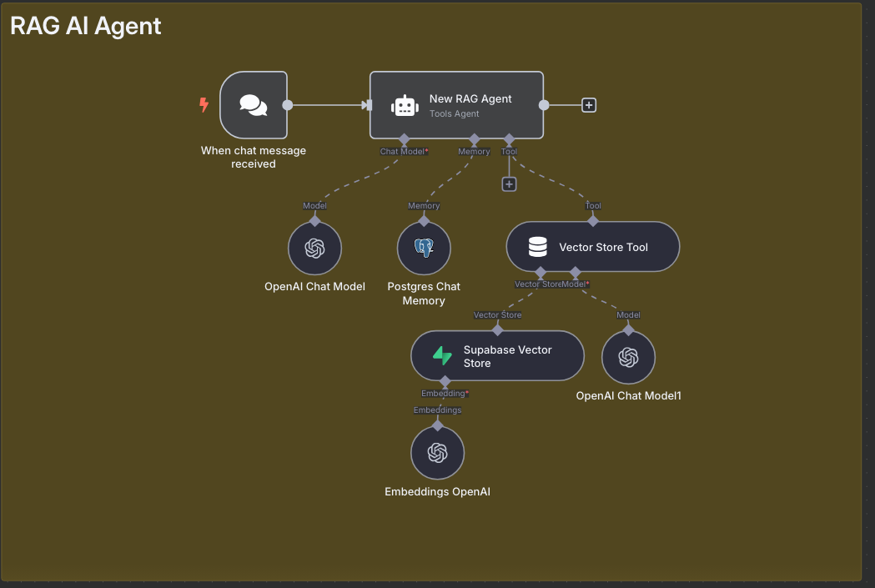
Task: Click the red lightning trigger indicator
Action: [204, 104]
